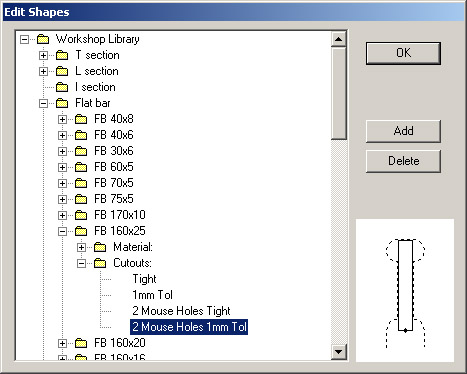The width and height of the screenshot is (467, 374).
Task: Click the Flat bar folder icon
Action: coord(62,103)
